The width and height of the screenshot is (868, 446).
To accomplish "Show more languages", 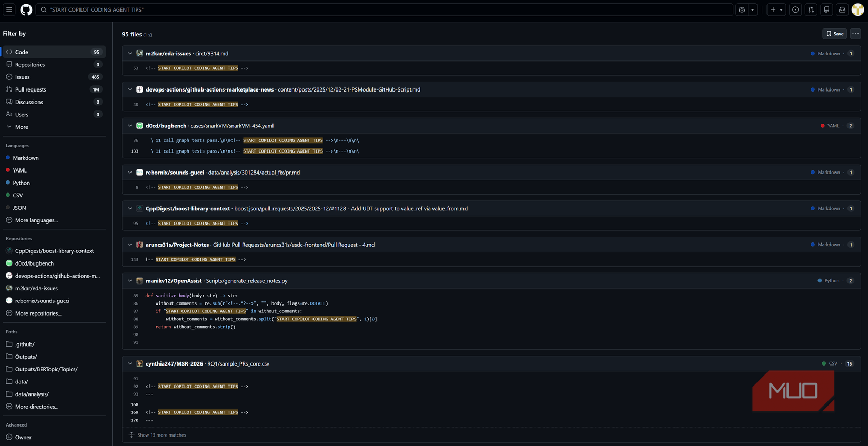I will (x=54, y=220).
